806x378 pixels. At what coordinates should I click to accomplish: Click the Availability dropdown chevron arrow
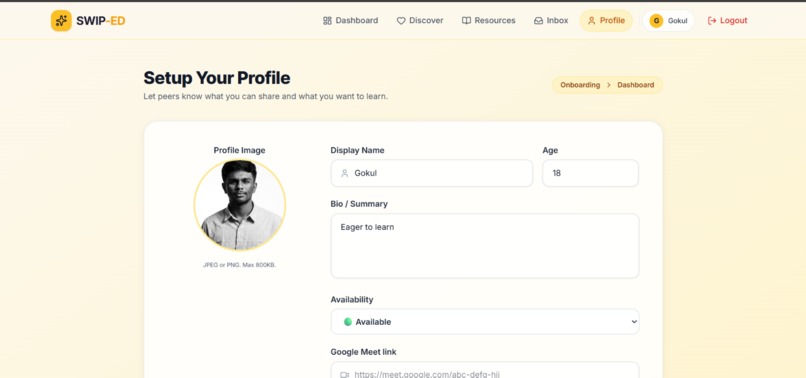coord(634,321)
